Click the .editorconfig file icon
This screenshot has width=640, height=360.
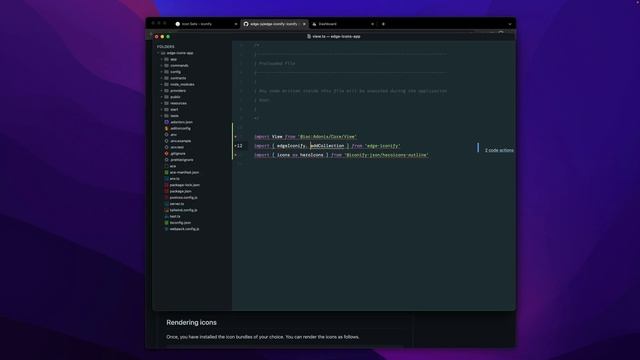point(167,128)
